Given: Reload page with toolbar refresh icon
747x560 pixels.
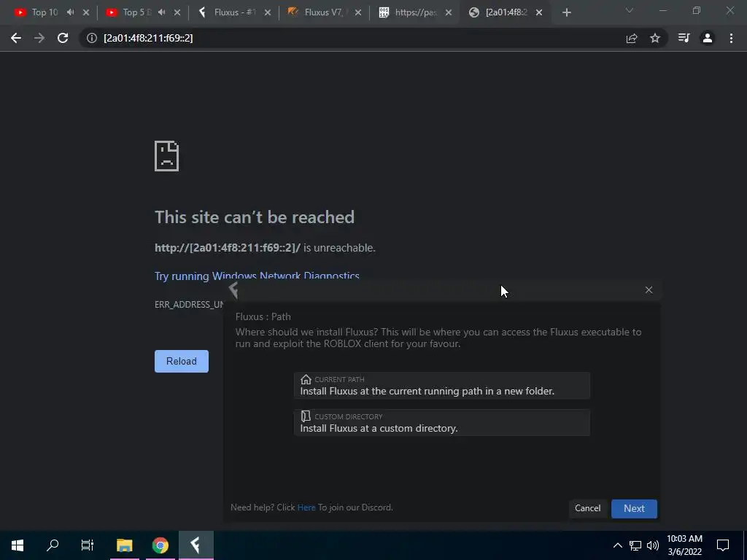Looking at the screenshot, I should coord(63,38).
